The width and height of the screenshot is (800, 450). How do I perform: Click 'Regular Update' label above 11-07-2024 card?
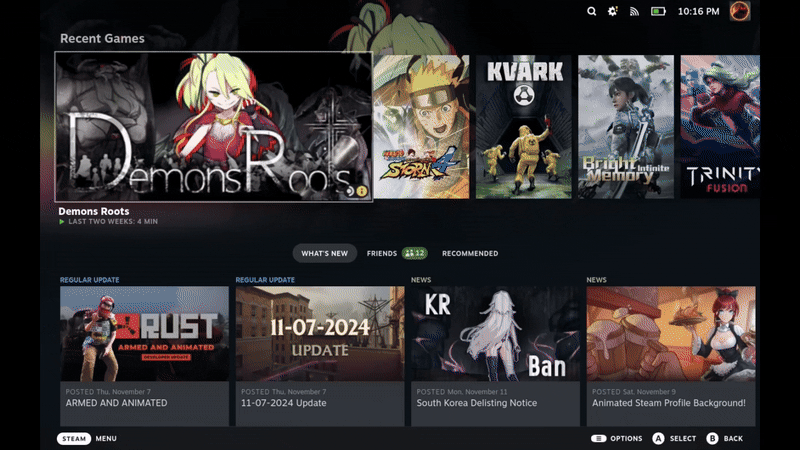tap(265, 280)
